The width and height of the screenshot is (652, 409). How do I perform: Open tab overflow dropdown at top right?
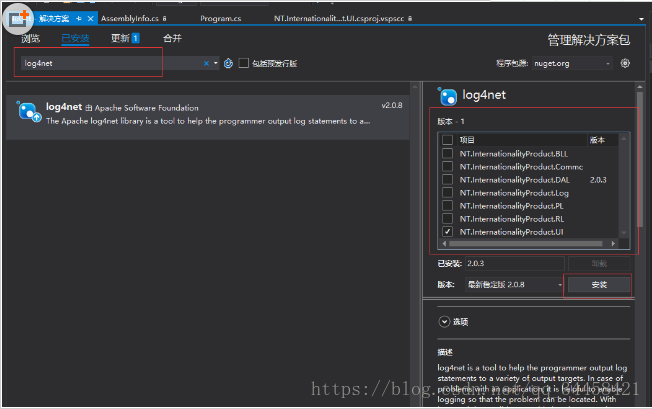641,19
